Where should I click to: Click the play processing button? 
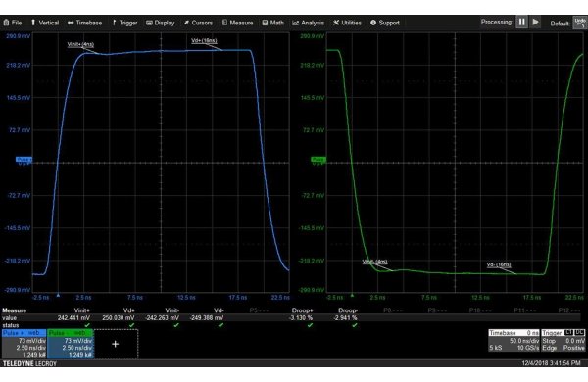(535, 23)
